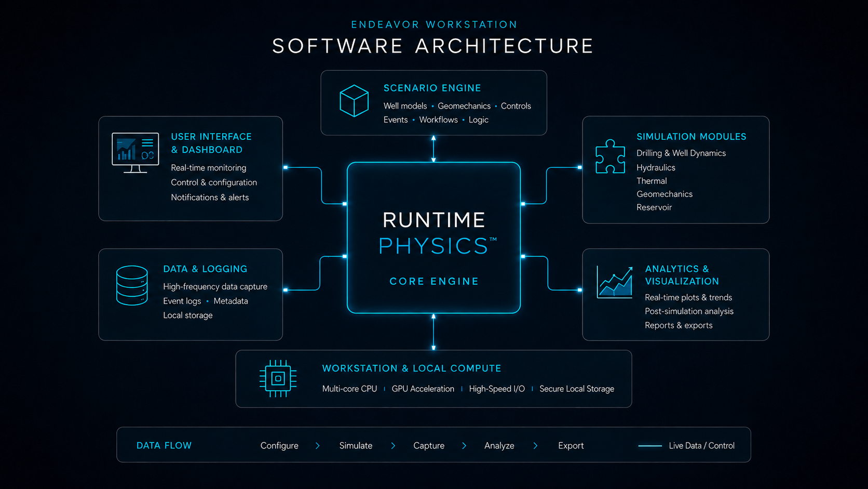This screenshot has height=489, width=868.
Task: Click 'Events' in Scenario Engine
Action: pos(396,120)
